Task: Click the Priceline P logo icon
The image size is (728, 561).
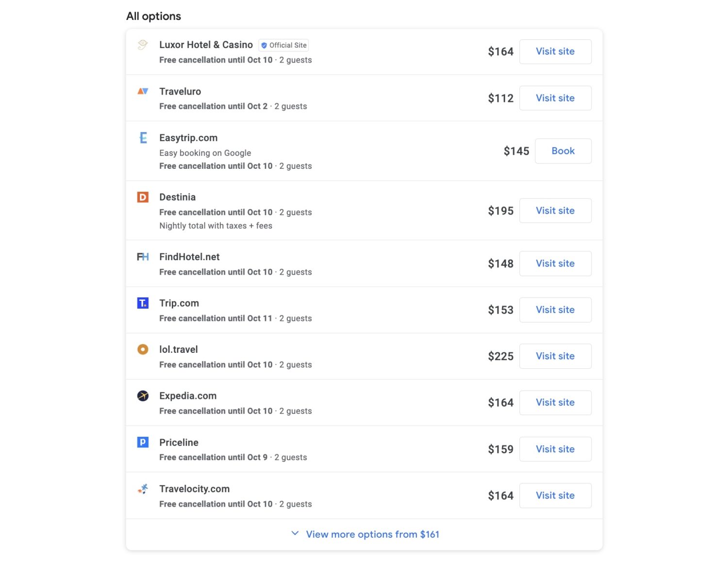Action: pyautogui.click(x=142, y=442)
